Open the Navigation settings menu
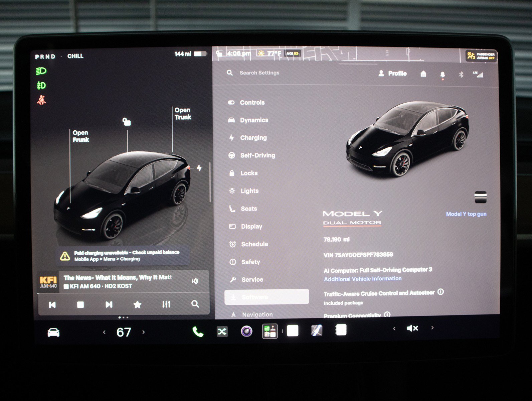532x401 pixels. 252,314
